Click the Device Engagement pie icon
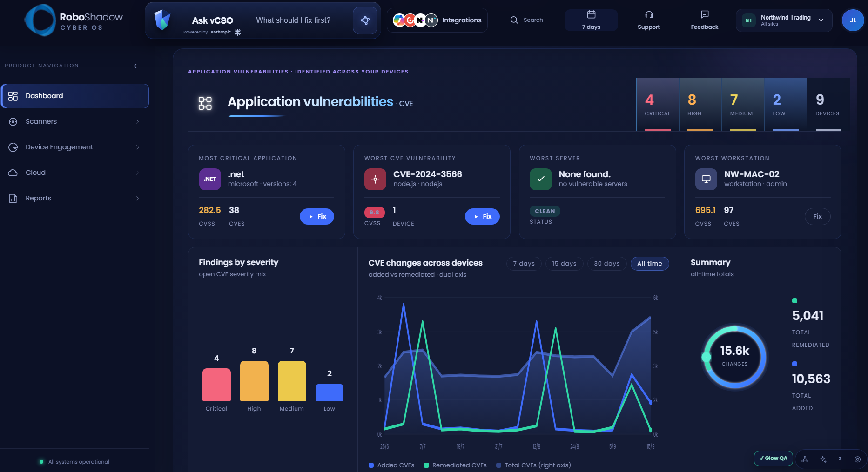 click(x=13, y=147)
